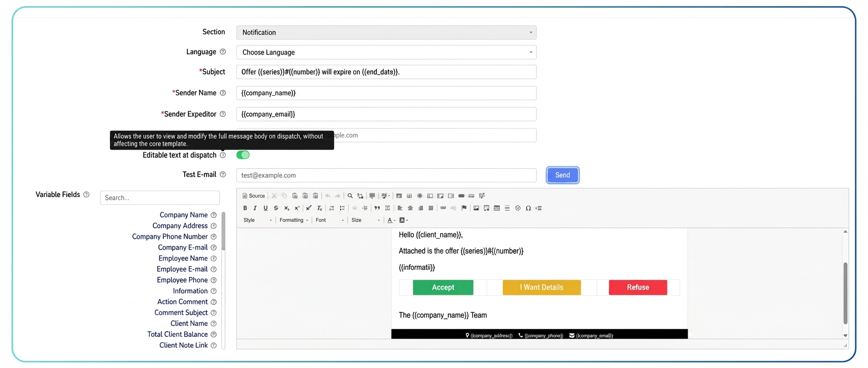Switch to Source view
The image size is (868, 368).
254,196
